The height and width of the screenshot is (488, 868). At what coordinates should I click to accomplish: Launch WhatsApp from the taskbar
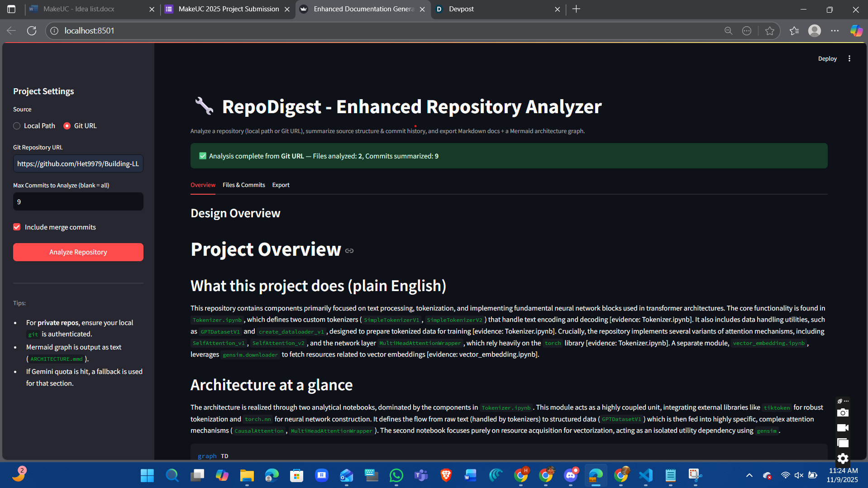(x=396, y=475)
